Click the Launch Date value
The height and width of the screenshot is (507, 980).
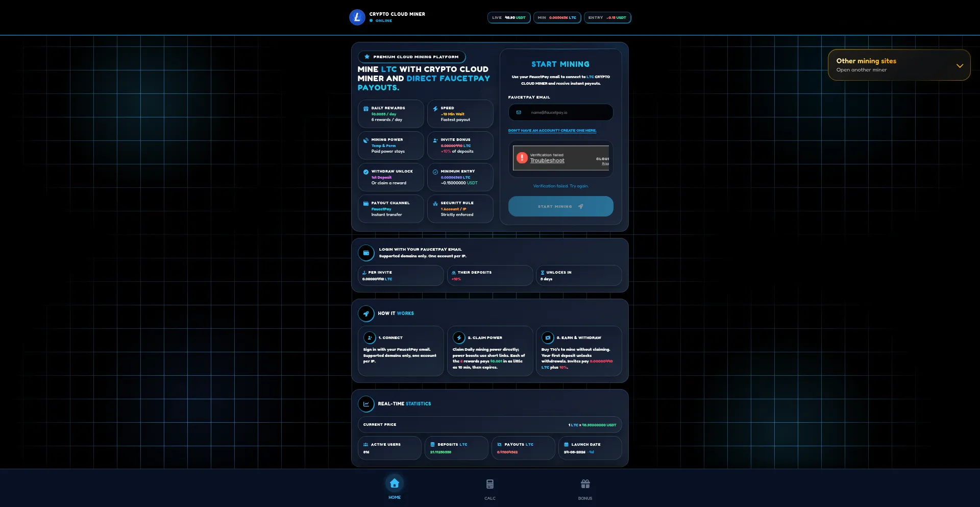pyautogui.click(x=579, y=452)
